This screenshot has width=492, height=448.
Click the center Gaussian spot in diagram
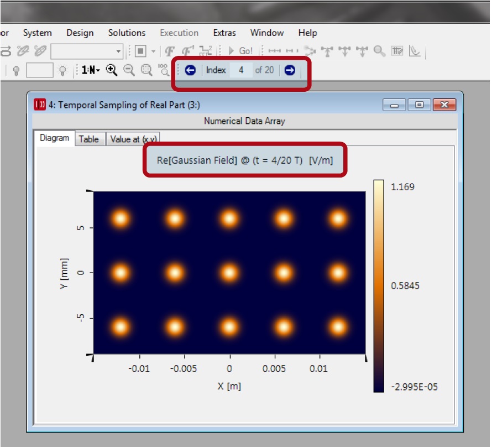click(x=229, y=273)
